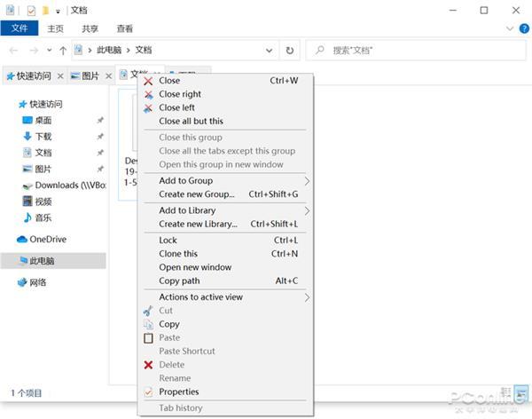Switch to the 查看 ribbon tab

pyautogui.click(x=124, y=28)
